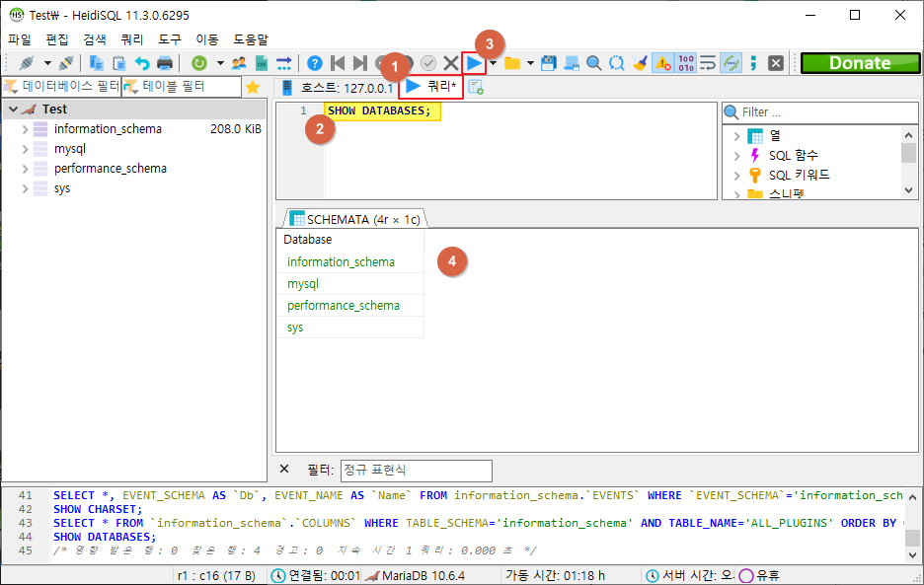Open the 도움말 menu

(251, 39)
